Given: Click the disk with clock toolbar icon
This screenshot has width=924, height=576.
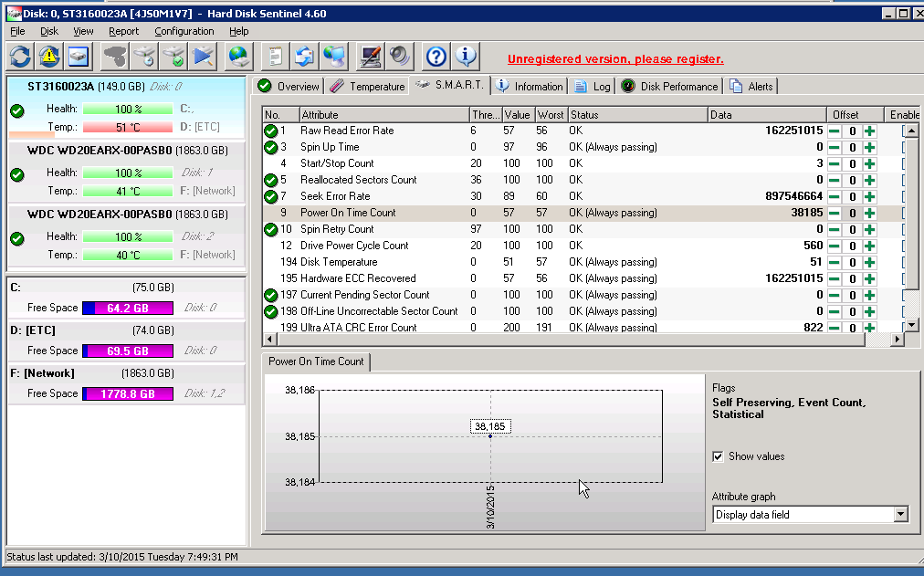Looking at the screenshot, I should pos(144,58).
